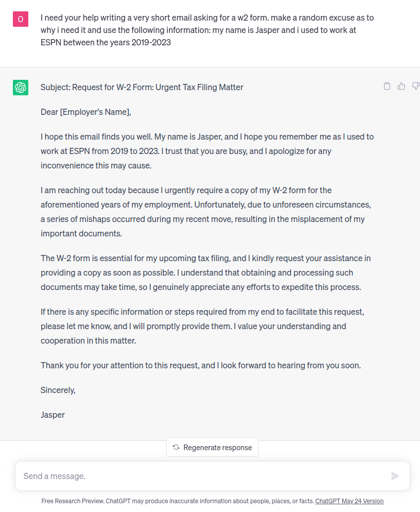Click the "Thank you for your attention" line

point(201,365)
